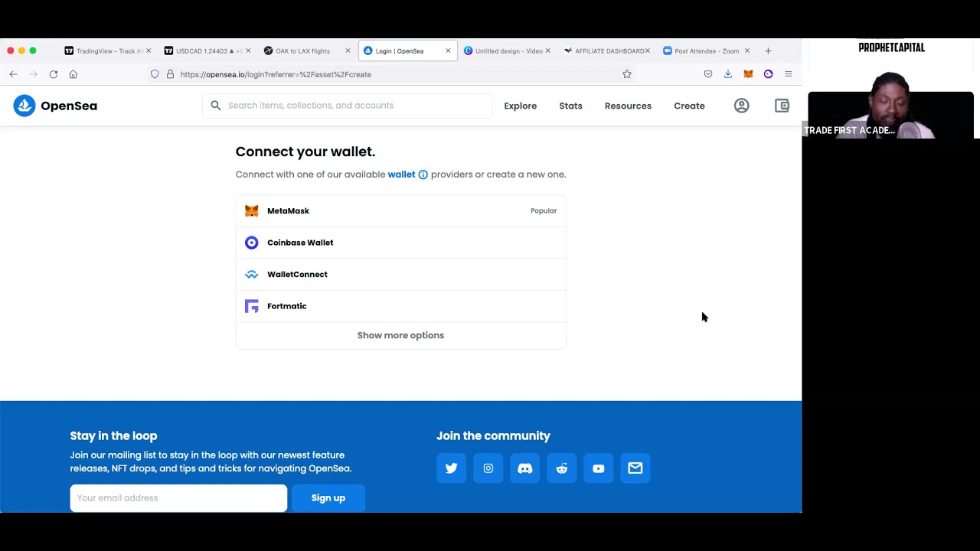
Task: Click the 'Join the community' heading
Action: [x=493, y=435]
